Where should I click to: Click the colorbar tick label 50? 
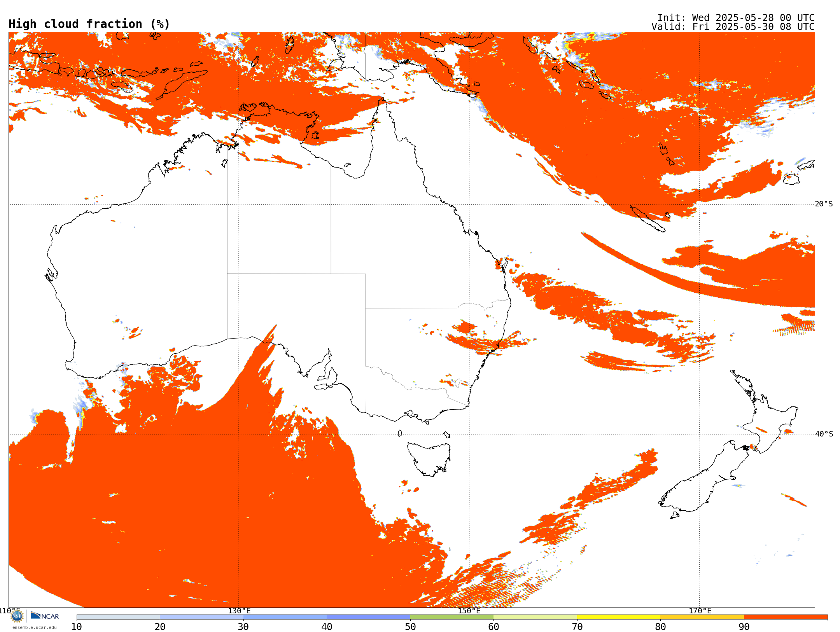click(x=410, y=627)
